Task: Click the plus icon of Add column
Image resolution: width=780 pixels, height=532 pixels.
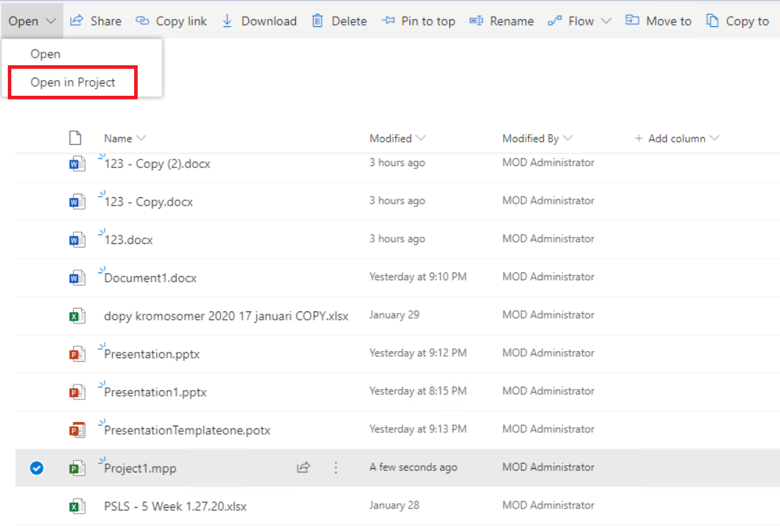Action: pyautogui.click(x=639, y=138)
